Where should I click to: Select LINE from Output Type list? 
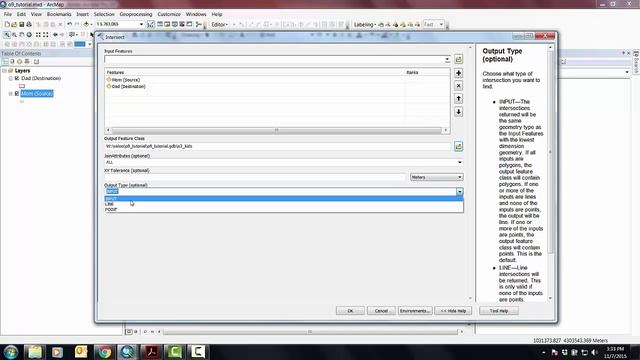click(284, 204)
